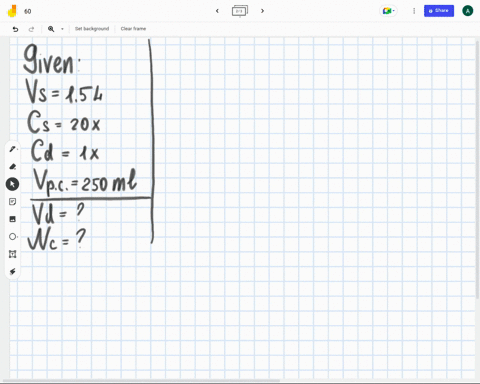
Task: Open the three-dot more actions menu
Action: (x=414, y=11)
